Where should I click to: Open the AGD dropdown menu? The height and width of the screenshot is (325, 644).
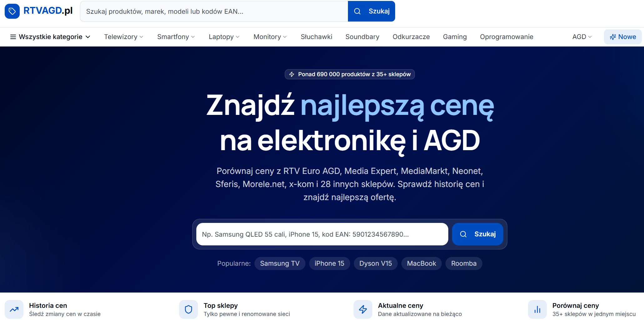[582, 37]
